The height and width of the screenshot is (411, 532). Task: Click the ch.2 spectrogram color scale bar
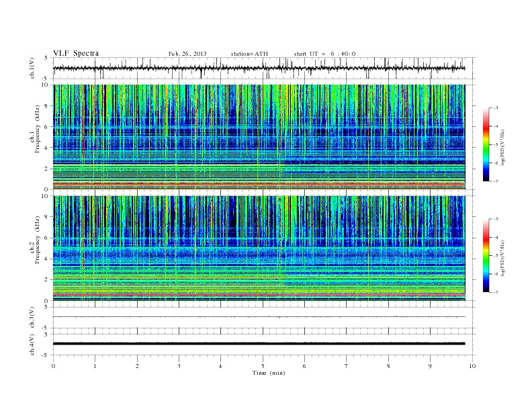point(486,256)
